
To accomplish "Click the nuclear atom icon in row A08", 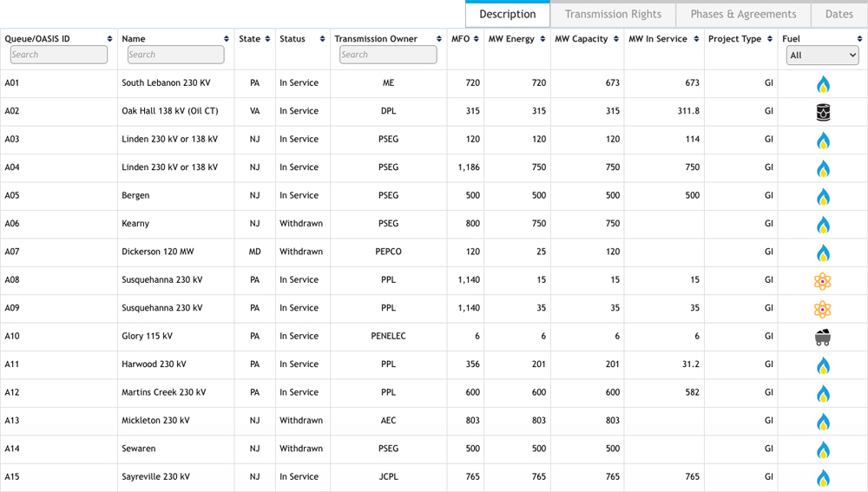I will [x=822, y=281].
